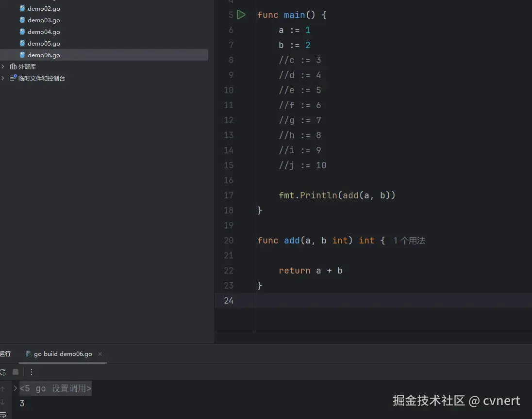Screen dimensions: 532x419
Task: Expand the 外部库 node
Action: [3, 66]
